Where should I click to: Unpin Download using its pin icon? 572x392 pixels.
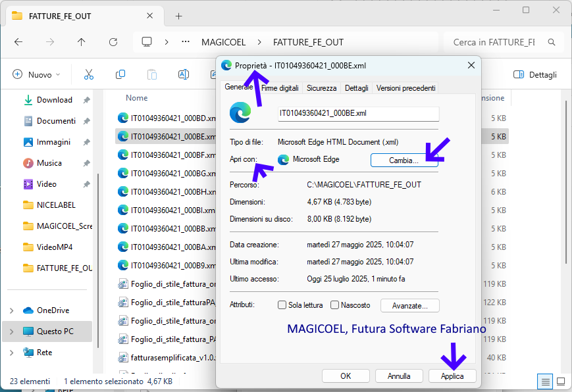click(86, 100)
